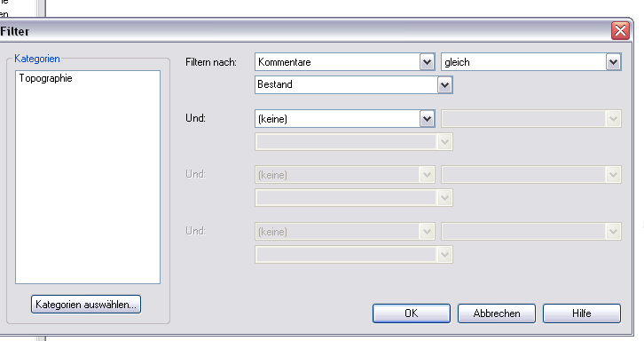644x341 pixels.
Task: Click the Kommentare combo box text
Action: point(284,62)
